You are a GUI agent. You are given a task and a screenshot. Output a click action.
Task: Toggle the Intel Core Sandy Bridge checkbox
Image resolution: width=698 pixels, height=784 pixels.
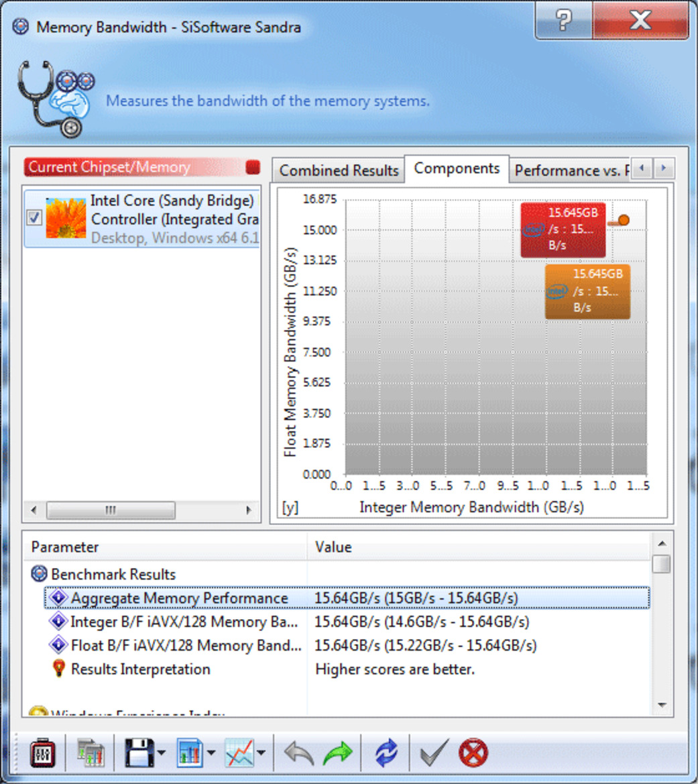tap(34, 217)
